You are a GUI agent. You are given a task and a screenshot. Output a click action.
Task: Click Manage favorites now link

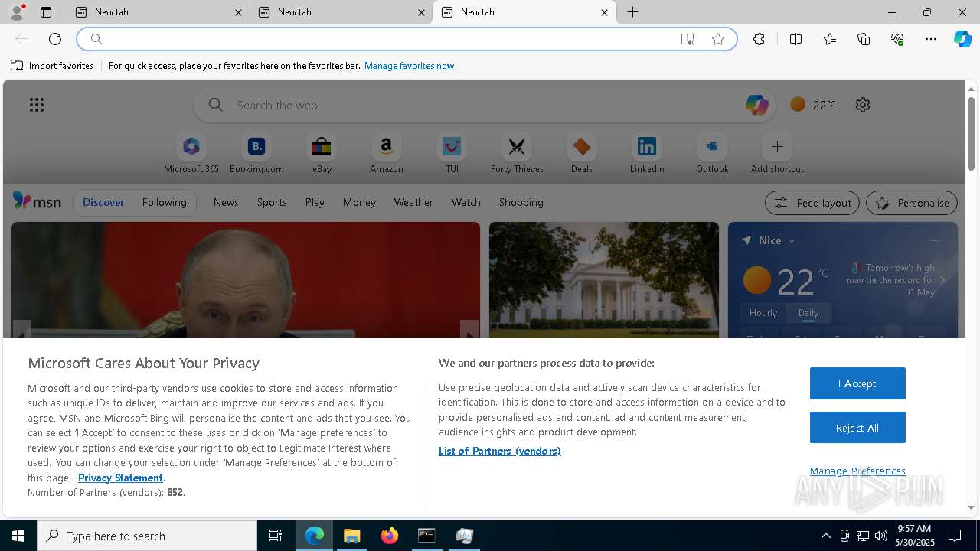pyautogui.click(x=409, y=66)
